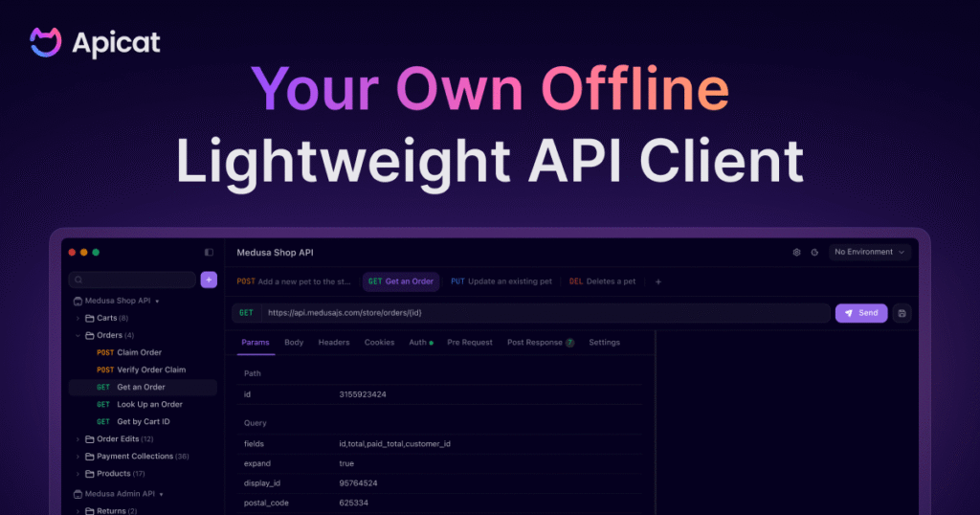The image size is (980, 515).
Task: Click the purple plus button beside search
Action: click(x=209, y=280)
